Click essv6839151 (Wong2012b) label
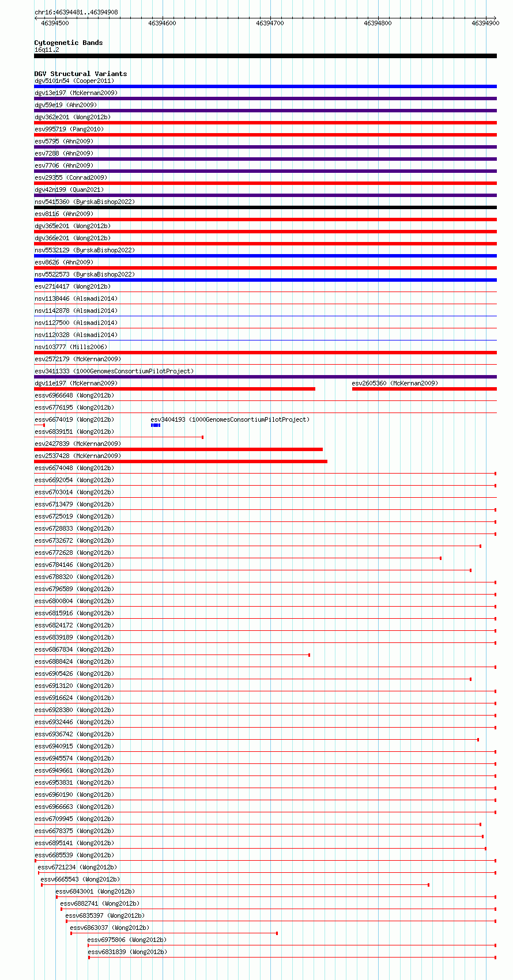This screenshot has width=513, height=980. (x=74, y=432)
